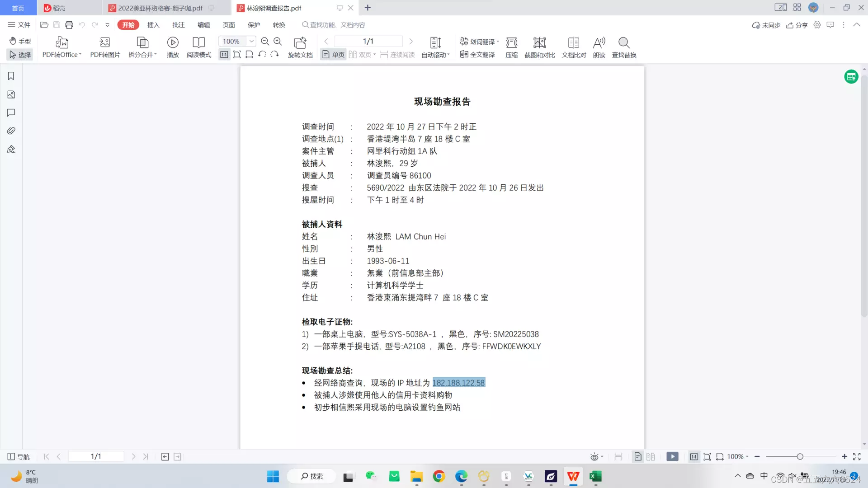Open the bookmark panel in the left sidebar
The image size is (868, 488).
11,76
